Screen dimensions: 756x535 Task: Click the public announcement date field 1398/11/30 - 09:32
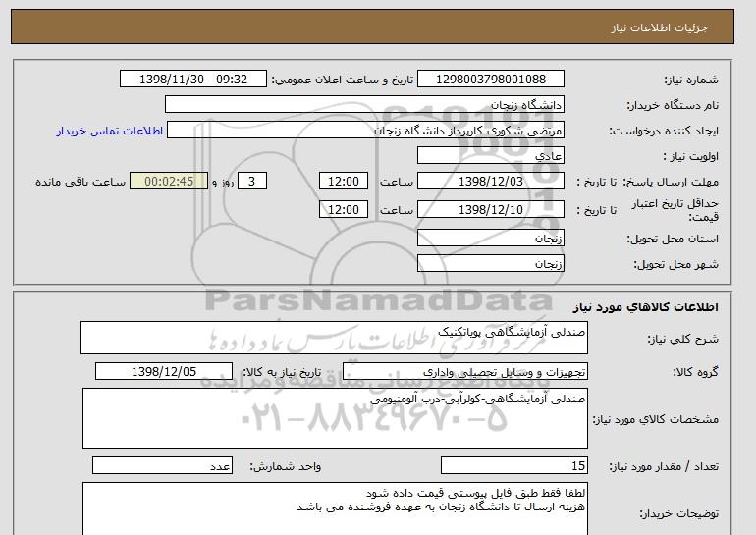point(192,80)
